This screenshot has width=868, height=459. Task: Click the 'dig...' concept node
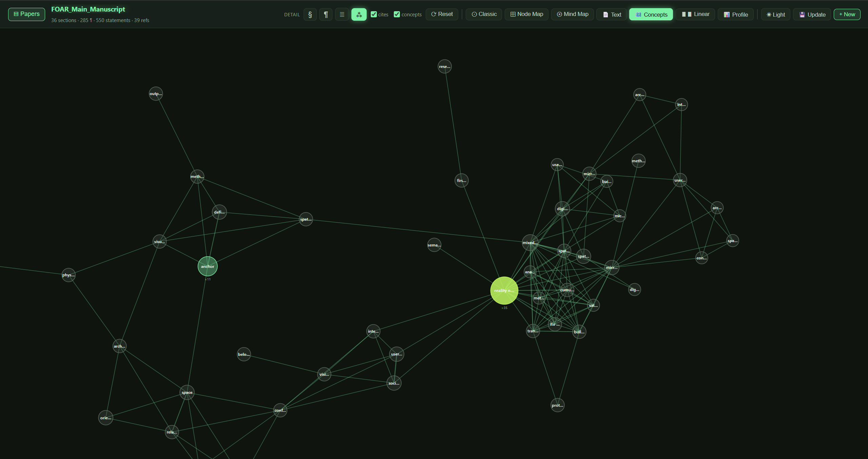[x=634, y=290]
